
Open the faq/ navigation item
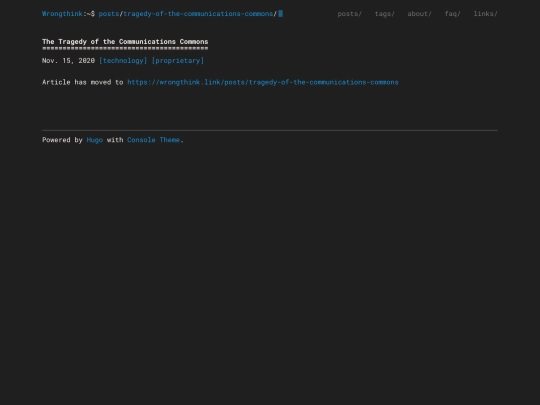(453, 14)
